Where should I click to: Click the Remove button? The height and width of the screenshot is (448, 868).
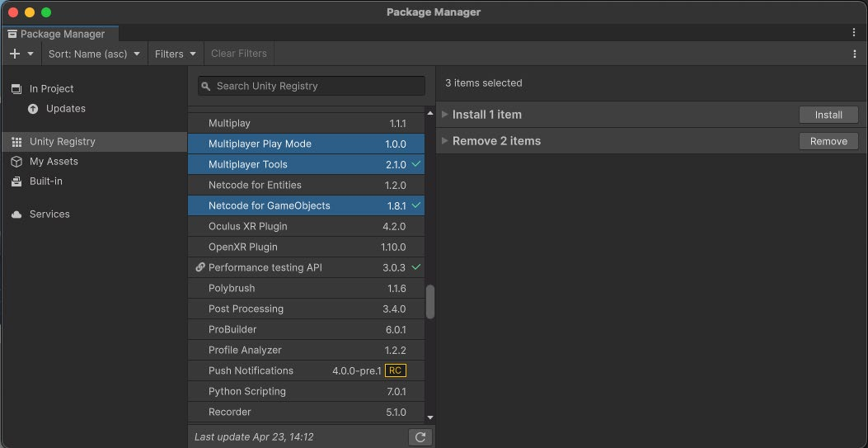point(828,141)
